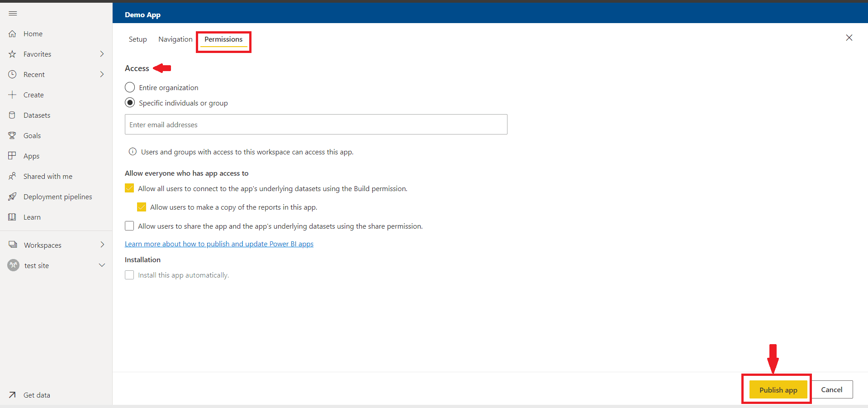Switch to the Setup tab

click(x=138, y=39)
